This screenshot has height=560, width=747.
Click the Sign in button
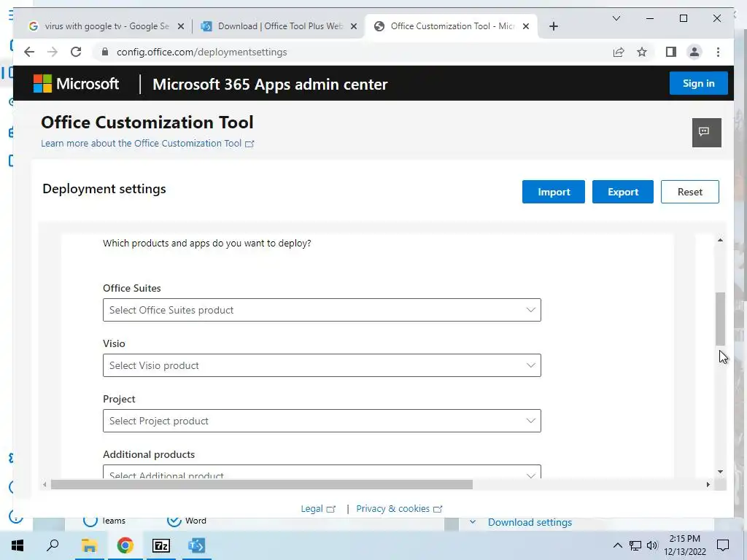(698, 83)
